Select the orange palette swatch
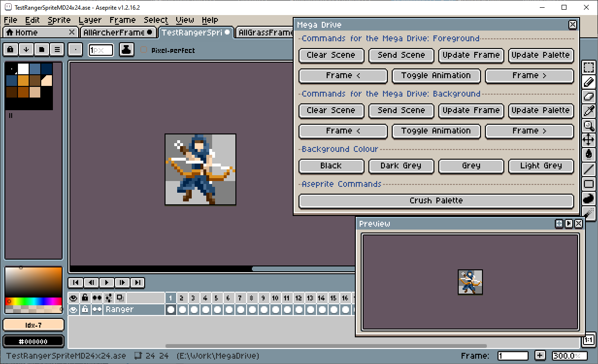This screenshot has height=364, width=598. [23, 80]
